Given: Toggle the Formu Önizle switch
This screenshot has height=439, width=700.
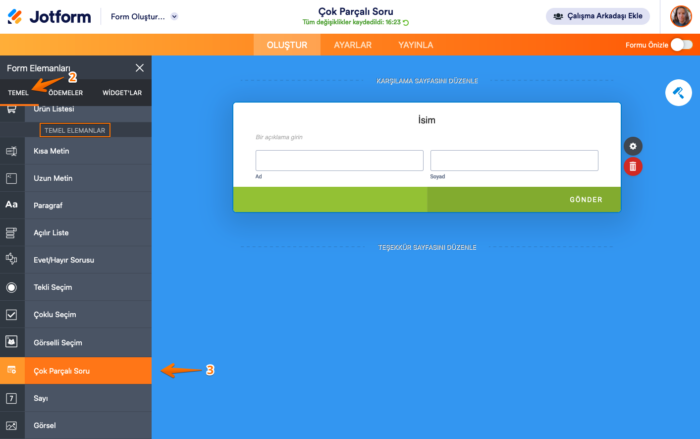Looking at the screenshot, I should [682, 45].
